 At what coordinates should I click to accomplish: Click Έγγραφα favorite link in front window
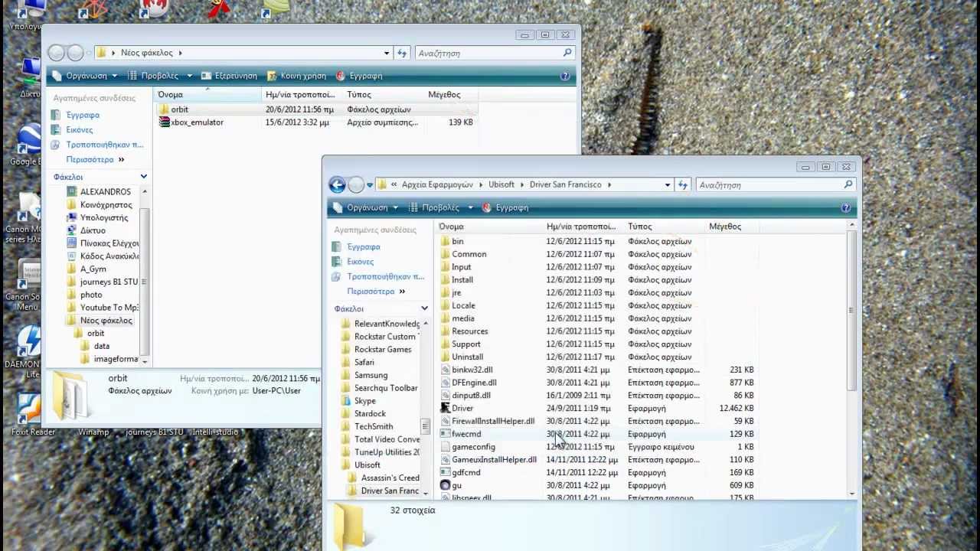pos(364,246)
